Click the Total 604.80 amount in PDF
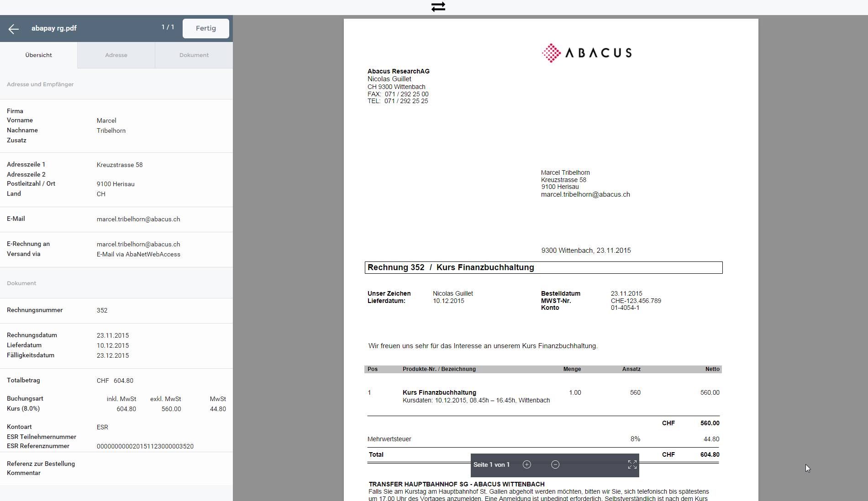 tap(710, 455)
